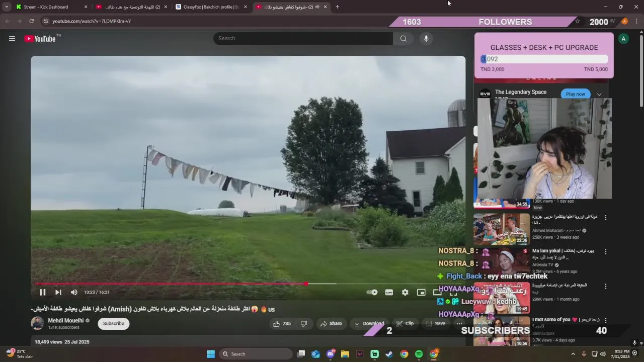Open the tab search dropdown arrow
The height and width of the screenshot is (362, 644).
click(7, 7)
